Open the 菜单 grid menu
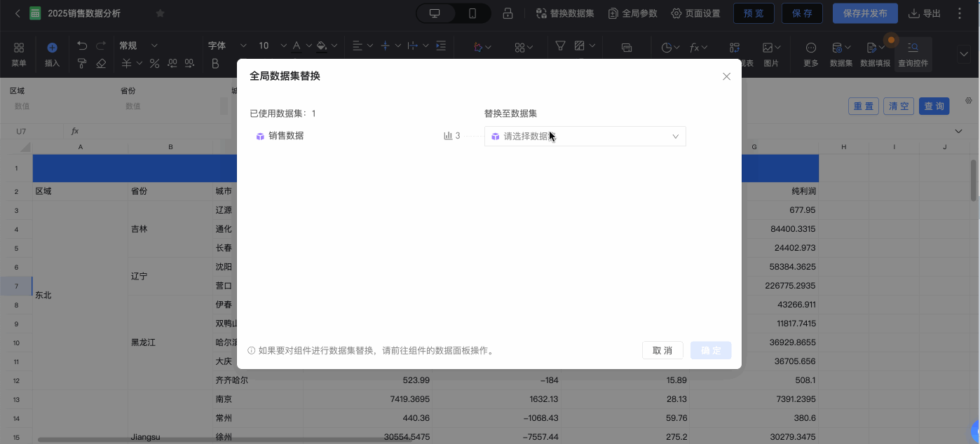This screenshot has width=980, height=444. pos(19,54)
